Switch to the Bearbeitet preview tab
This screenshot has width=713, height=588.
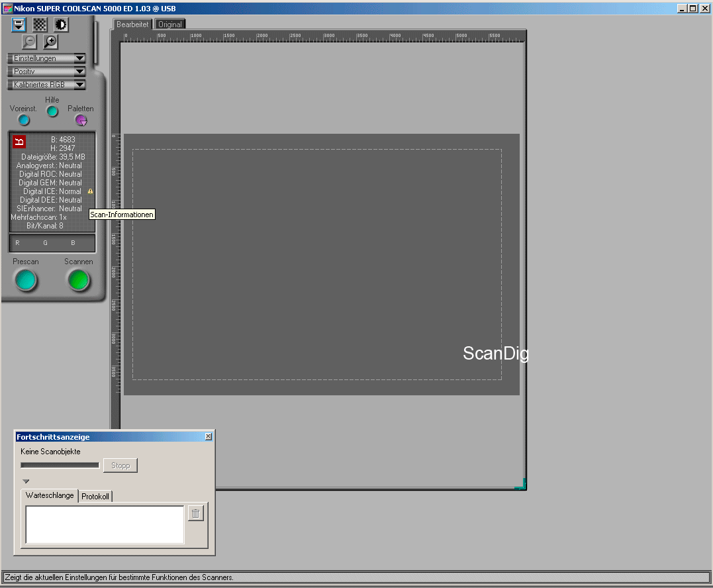[x=132, y=24]
